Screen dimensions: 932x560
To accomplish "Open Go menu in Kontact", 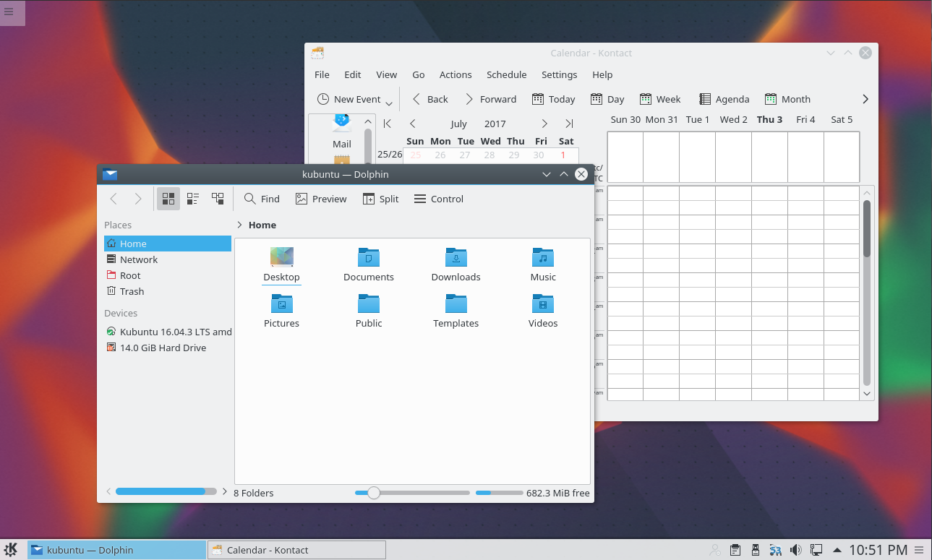I will coord(419,74).
